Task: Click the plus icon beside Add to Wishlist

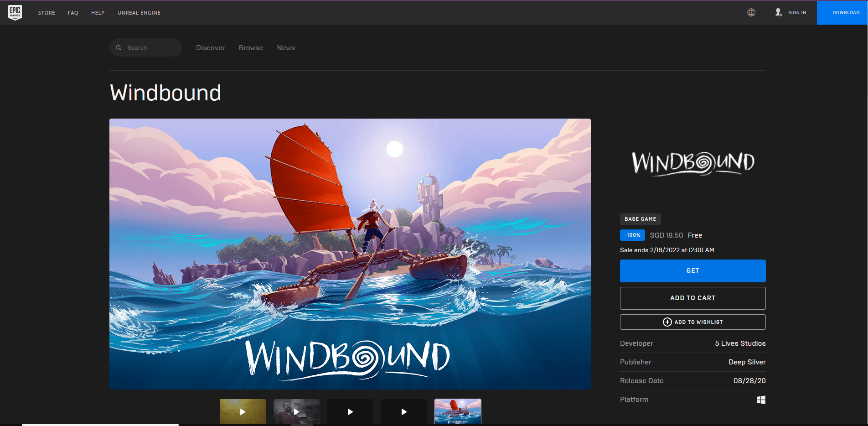Action: coord(667,322)
